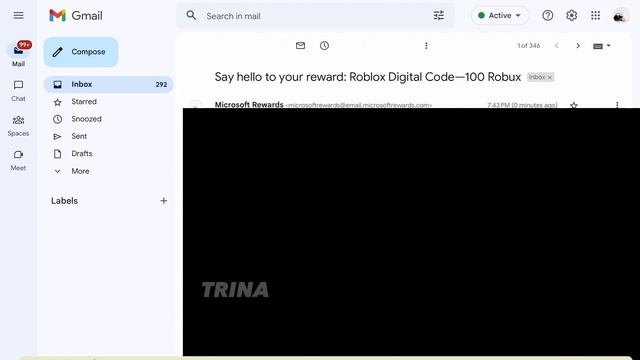The image size is (640, 360).
Task: Go to the older email arrow
Action: click(x=578, y=46)
